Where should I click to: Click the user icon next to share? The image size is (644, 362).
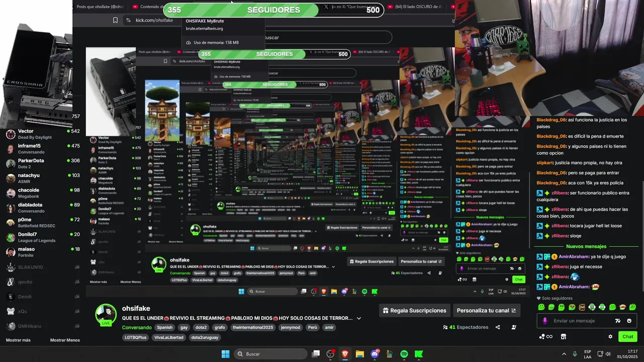pyautogui.click(x=514, y=327)
